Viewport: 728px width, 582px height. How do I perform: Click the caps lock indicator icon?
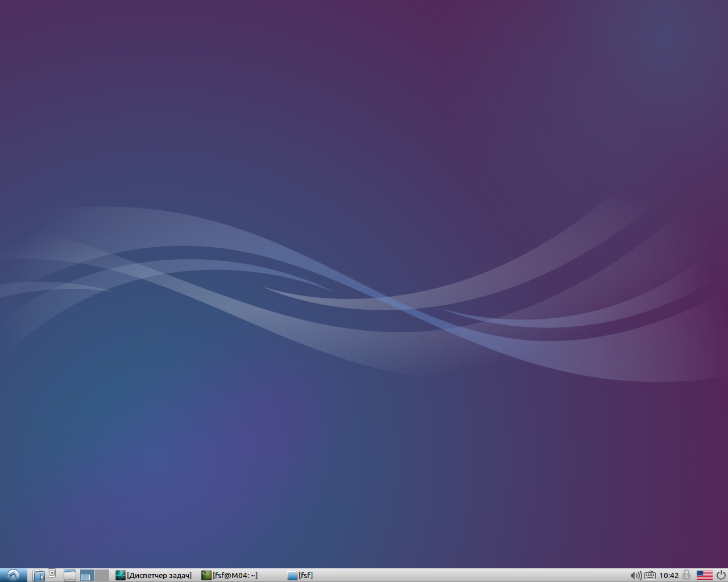pyautogui.click(x=686, y=575)
